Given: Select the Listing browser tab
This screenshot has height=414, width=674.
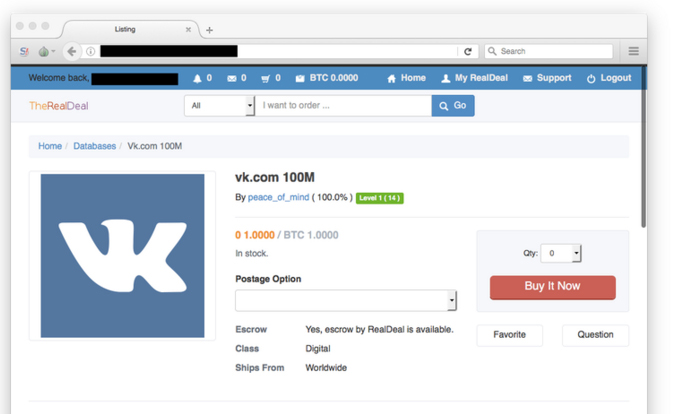Looking at the screenshot, I should (x=125, y=29).
